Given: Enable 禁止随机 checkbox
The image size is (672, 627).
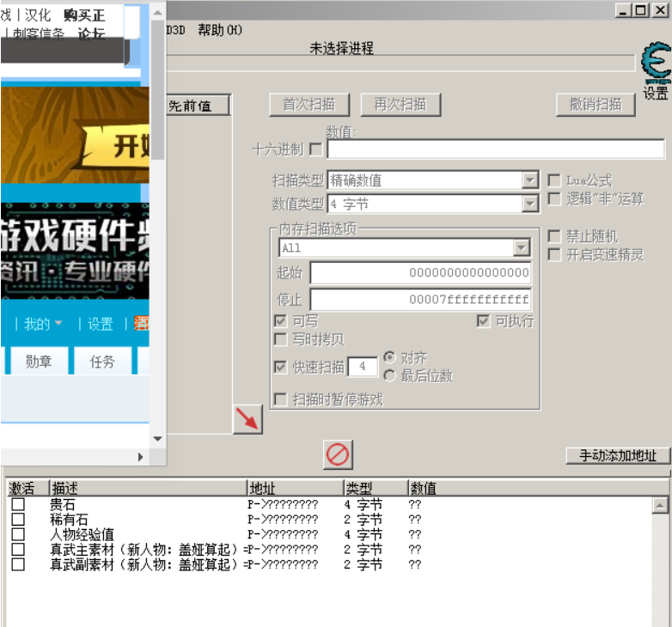Looking at the screenshot, I should click(x=554, y=236).
